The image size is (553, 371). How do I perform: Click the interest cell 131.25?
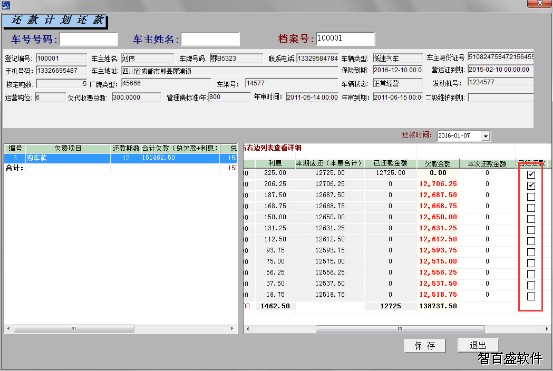click(275, 228)
